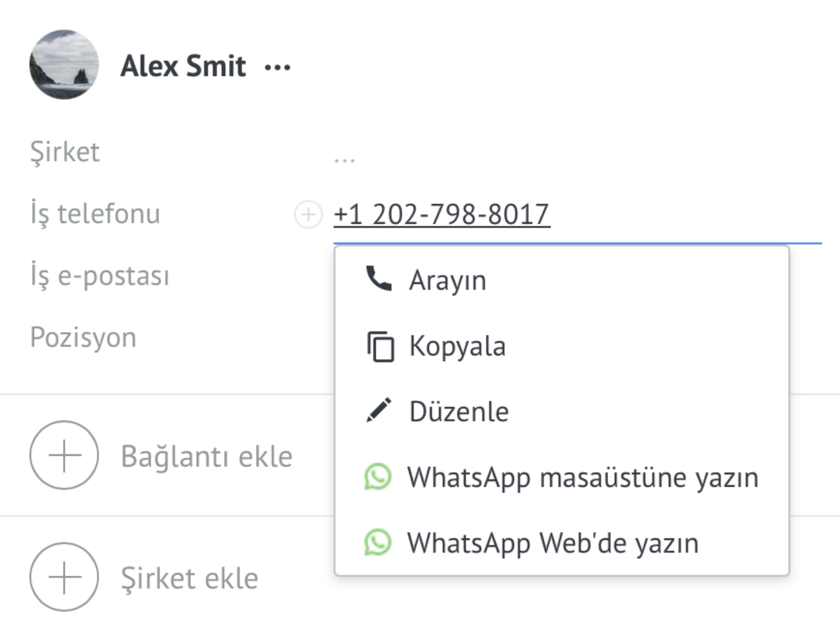Click the plus circle for Bağlantı ekle
This screenshot has width=840, height=625.
coord(64,455)
